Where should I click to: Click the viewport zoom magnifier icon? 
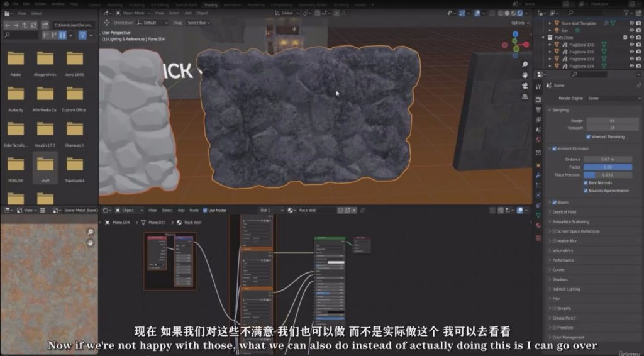pos(525,64)
